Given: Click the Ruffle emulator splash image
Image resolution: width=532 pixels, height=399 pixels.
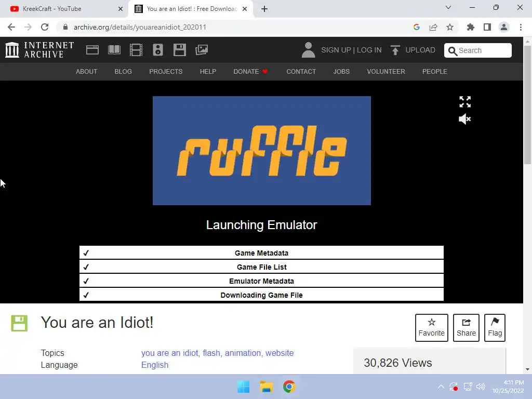Looking at the screenshot, I should [262, 151].
